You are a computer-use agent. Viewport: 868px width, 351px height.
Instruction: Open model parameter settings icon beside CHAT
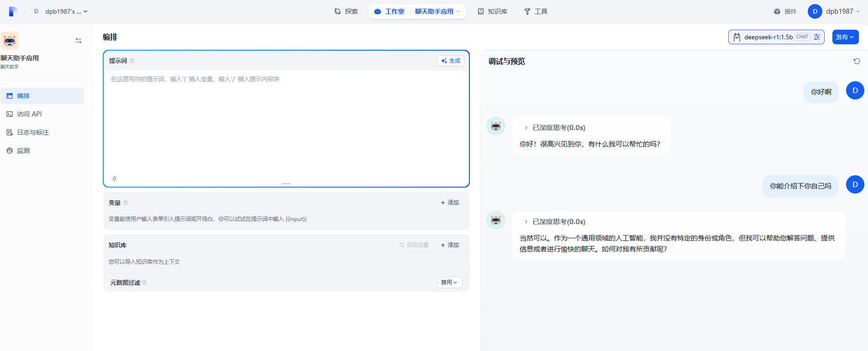(x=817, y=37)
